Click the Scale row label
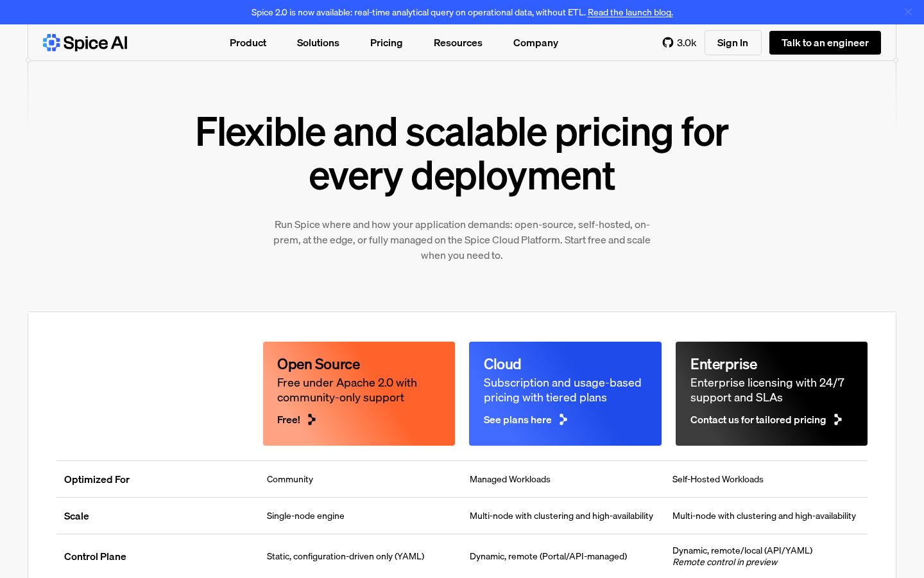Image resolution: width=924 pixels, height=578 pixels. tap(76, 516)
